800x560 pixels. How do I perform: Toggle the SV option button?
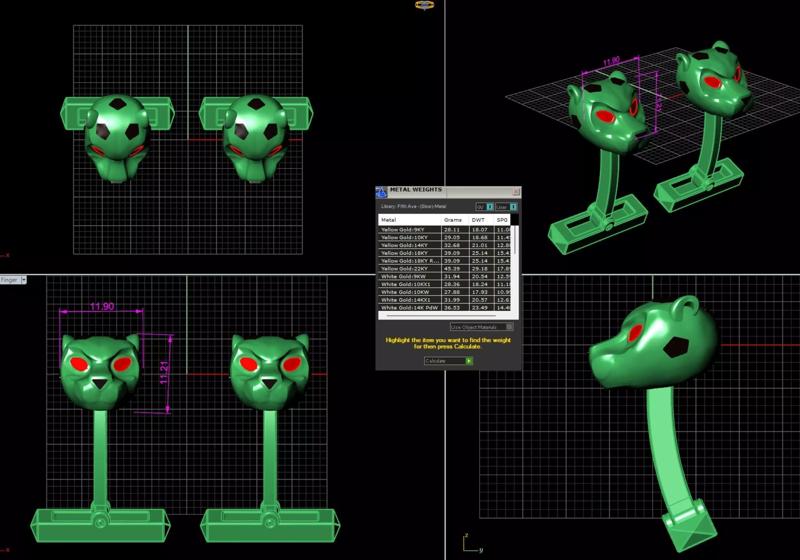click(x=484, y=207)
